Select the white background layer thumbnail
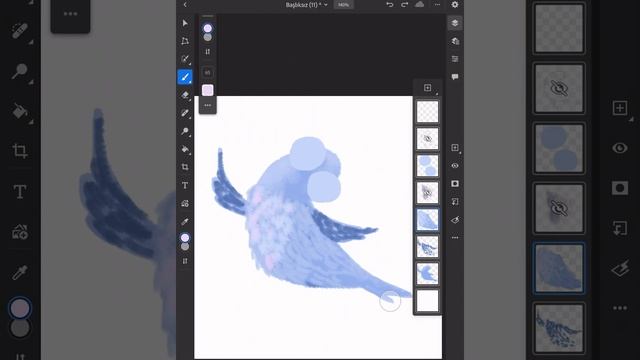This screenshot has height=360, width=640. pos(427,301)
